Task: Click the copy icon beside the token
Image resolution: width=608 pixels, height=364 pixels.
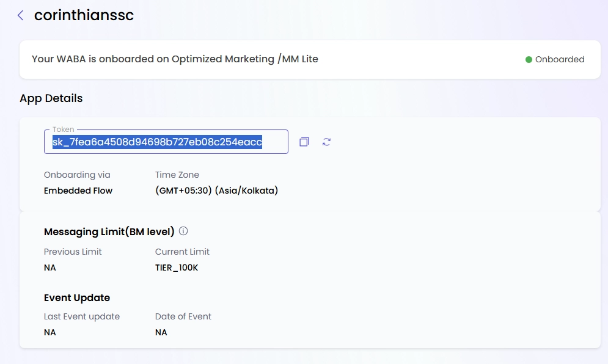Action: [x=304, y=141]
